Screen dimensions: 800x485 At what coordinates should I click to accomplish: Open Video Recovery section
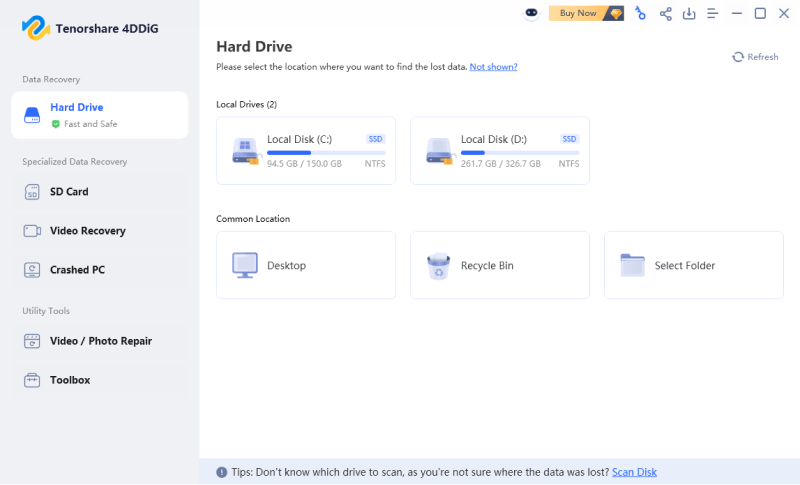click(x=99, y=231)
